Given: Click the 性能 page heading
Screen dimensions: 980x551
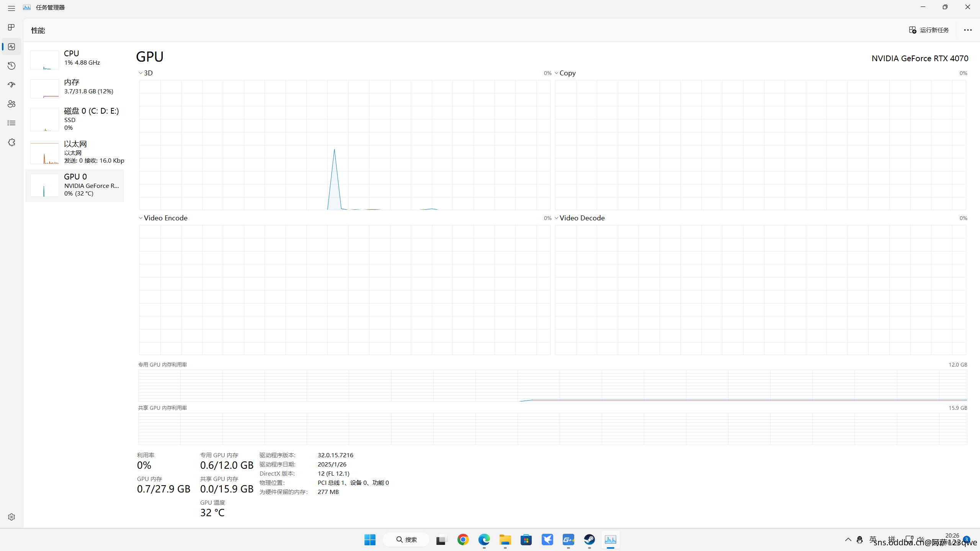Looking at the screenshot, I should [x=38, y=30].
